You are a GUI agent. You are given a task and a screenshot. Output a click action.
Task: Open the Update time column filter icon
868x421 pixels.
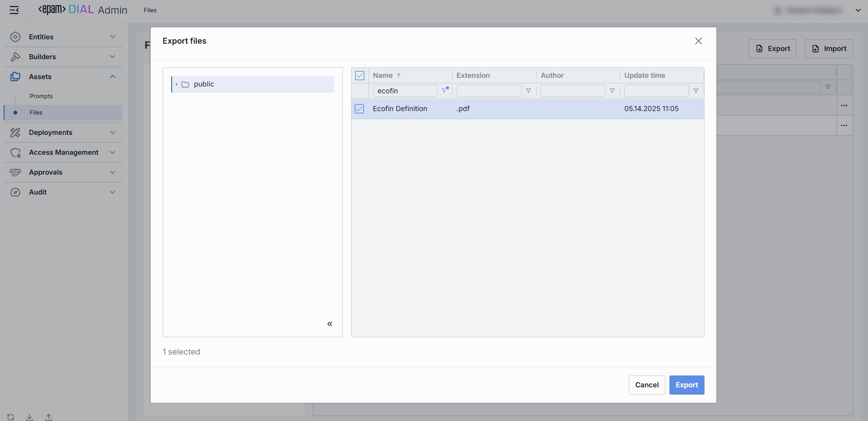696,91
